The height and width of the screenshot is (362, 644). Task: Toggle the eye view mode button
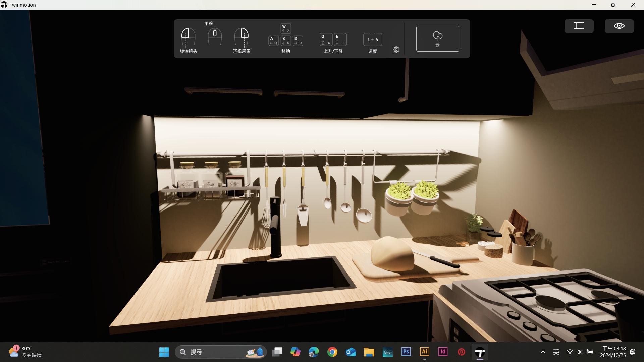click(619, 26)
